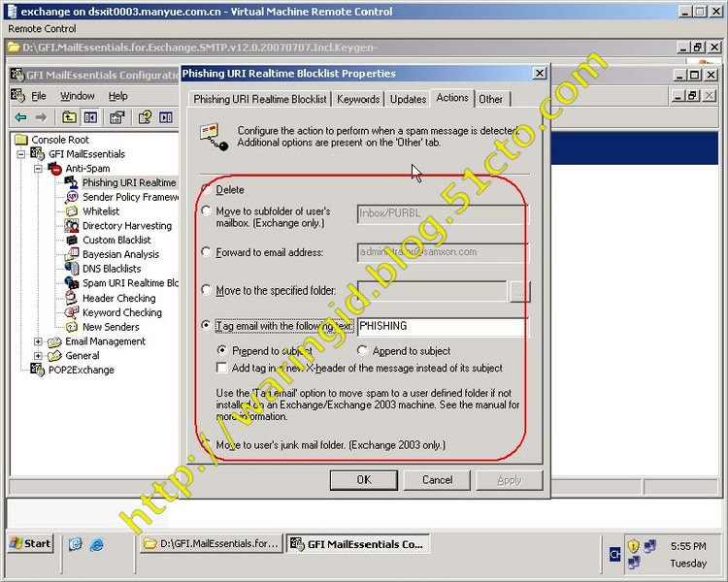728x582 pixels.
Task: Click the tag text field containing PHISHING
Action: (441, 327)
